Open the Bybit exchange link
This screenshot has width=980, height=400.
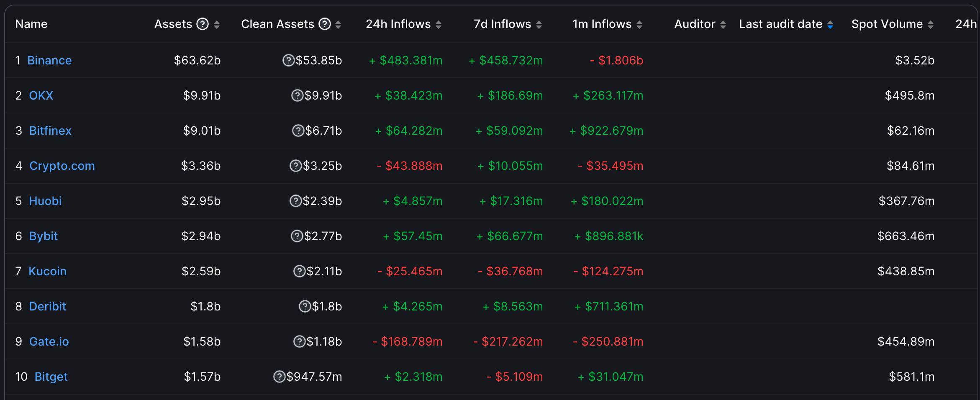pos(44,236)
